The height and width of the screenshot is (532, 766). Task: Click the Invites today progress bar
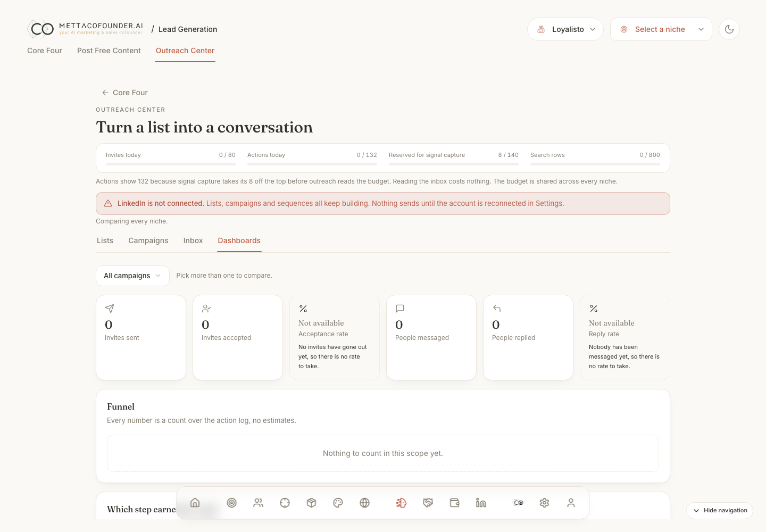(x=171, y=164)
